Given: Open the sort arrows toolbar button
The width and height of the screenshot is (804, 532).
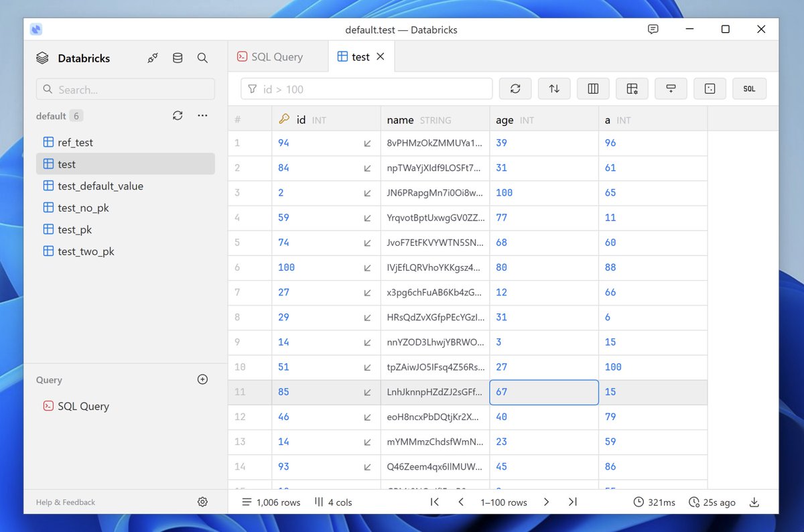Looking at the screenshot, I should click(554, 88).
